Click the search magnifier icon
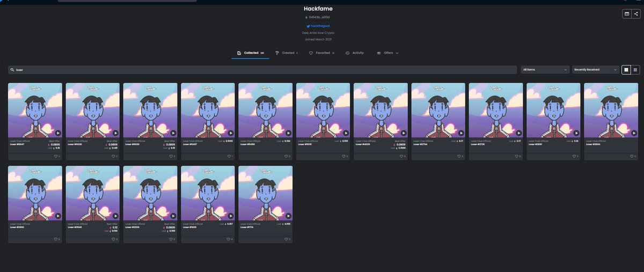 coord(12,70)
